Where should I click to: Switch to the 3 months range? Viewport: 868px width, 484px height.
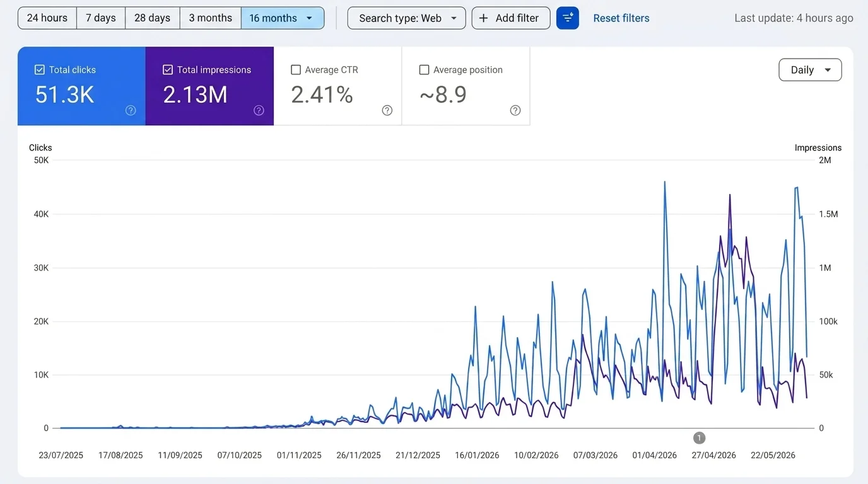(x=211, y=18)
